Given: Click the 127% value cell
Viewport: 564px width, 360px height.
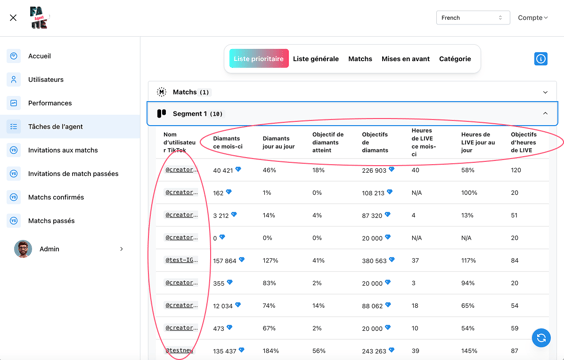Looking at the screenshot, I should pos(270,260).
